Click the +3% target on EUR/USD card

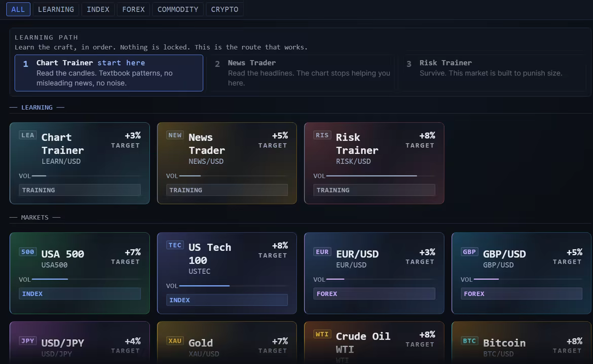(427, 252)
